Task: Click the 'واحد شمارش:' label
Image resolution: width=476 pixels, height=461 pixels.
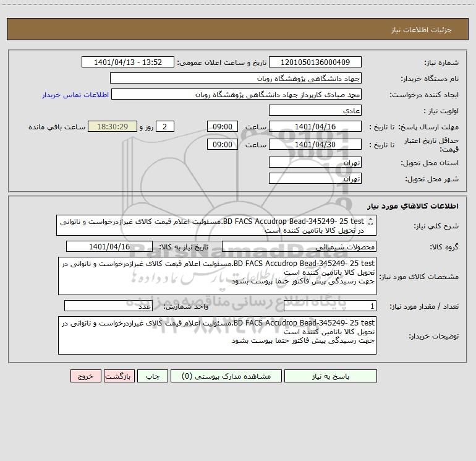Action: (186, 306)
